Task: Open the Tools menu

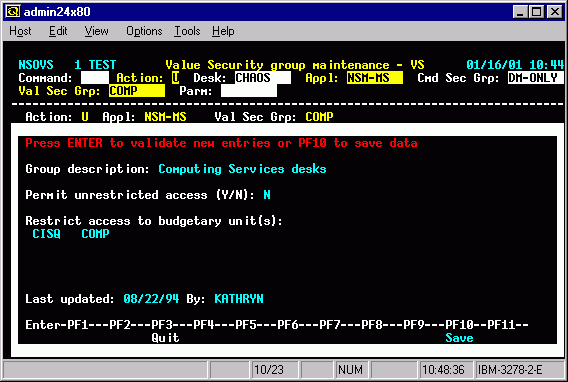Action: (x=187, y=31)
